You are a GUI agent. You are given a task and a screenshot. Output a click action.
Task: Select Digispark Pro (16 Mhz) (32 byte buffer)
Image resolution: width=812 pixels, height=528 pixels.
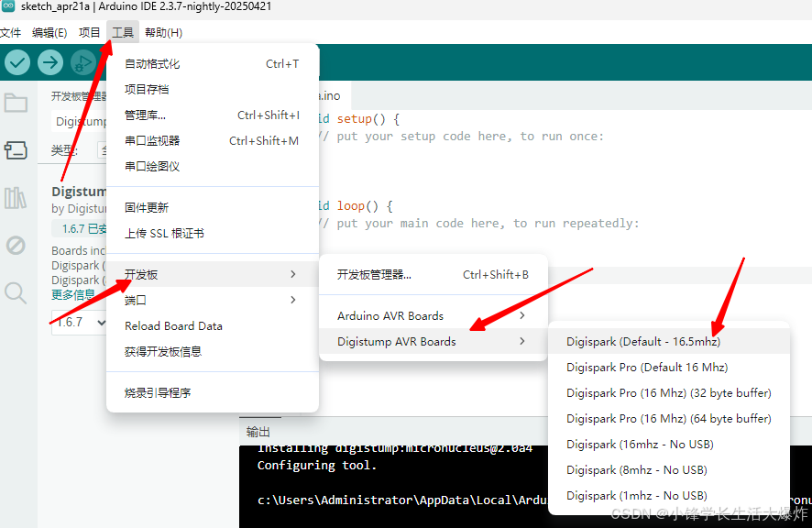(x=668, y=392)
